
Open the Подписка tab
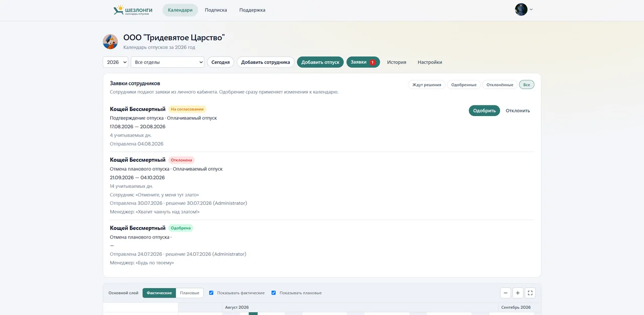[x=216, y=10]
